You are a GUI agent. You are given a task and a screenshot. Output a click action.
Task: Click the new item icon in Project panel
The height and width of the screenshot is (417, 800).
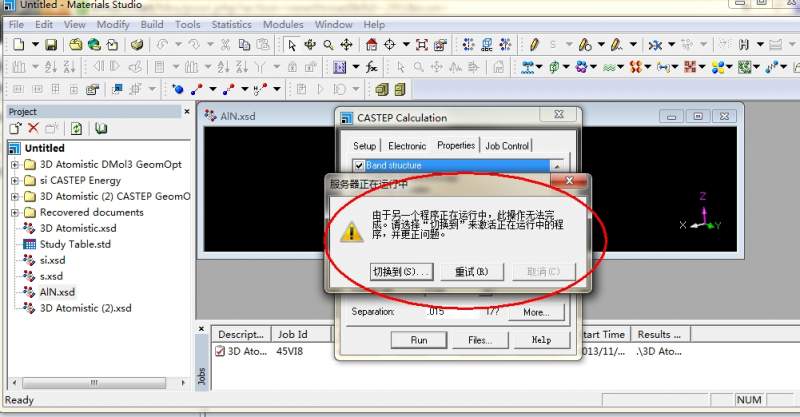pyautogui.click(x=15, y=128)
